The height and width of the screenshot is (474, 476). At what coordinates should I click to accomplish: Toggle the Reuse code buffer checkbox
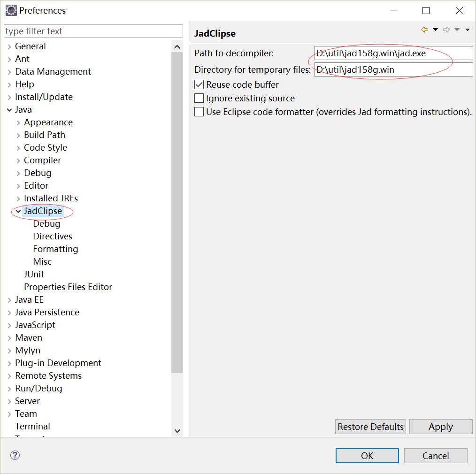click(x=199, y=84)
